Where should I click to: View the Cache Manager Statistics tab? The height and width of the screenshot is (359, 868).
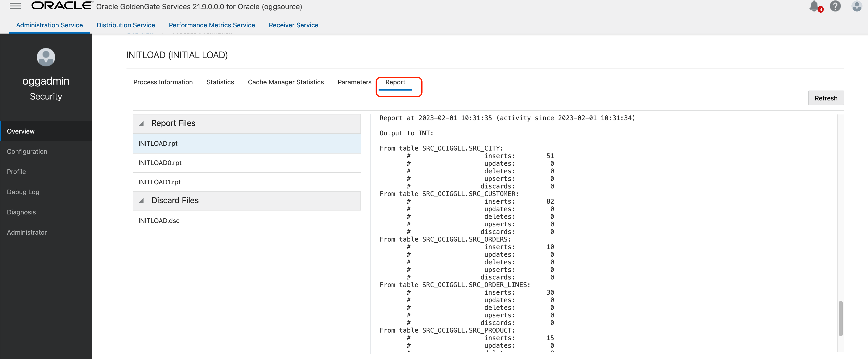[x=285, y=82]
